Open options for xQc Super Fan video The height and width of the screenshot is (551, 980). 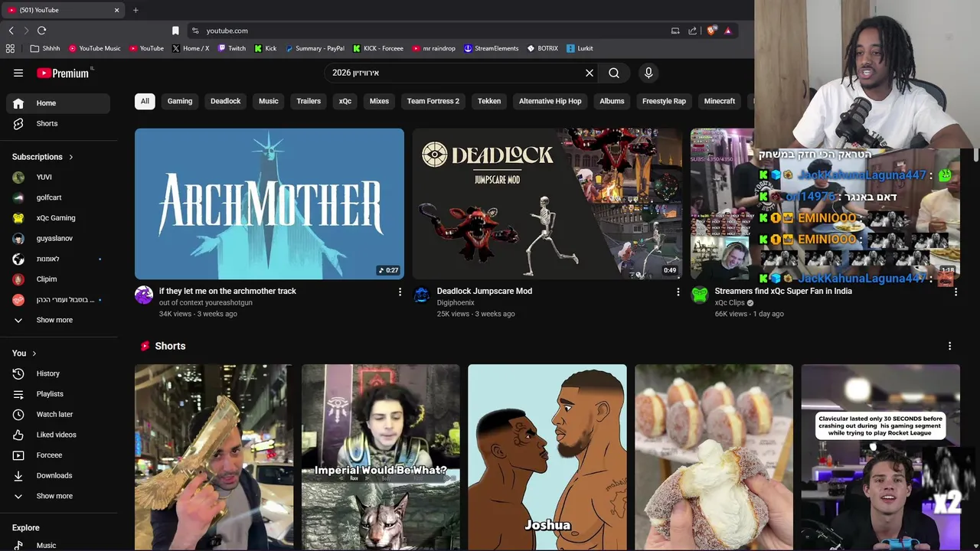955,292
